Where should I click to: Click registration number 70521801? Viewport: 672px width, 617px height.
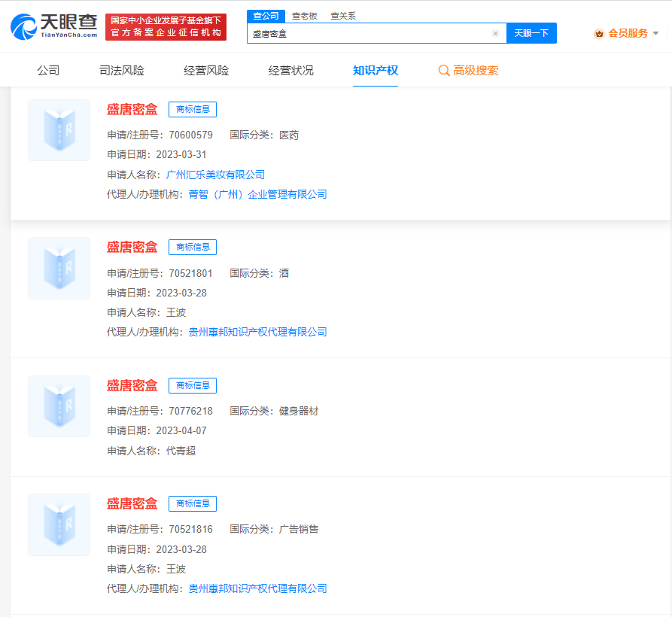click(x=190, y=273)
